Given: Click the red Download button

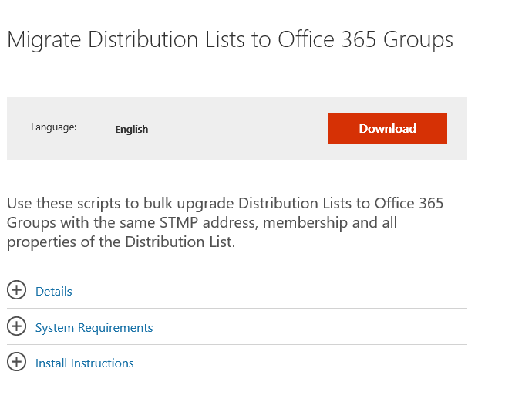Looking at the screenshot, I should [x=387, y=128].
